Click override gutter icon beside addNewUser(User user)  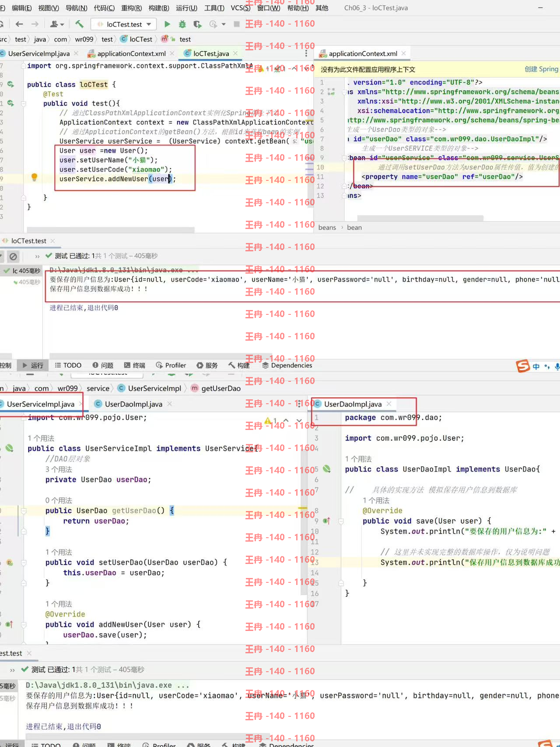(9, 624)
